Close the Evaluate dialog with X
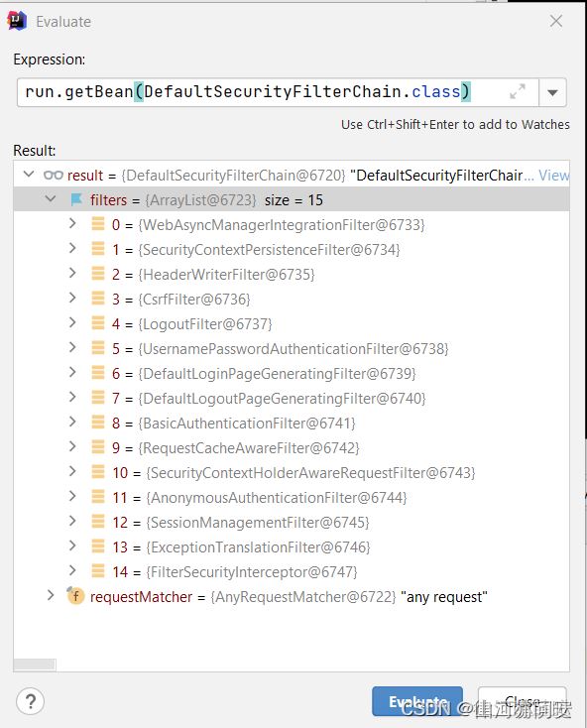Viewport: 587px width, 728px height. [556, 21]
